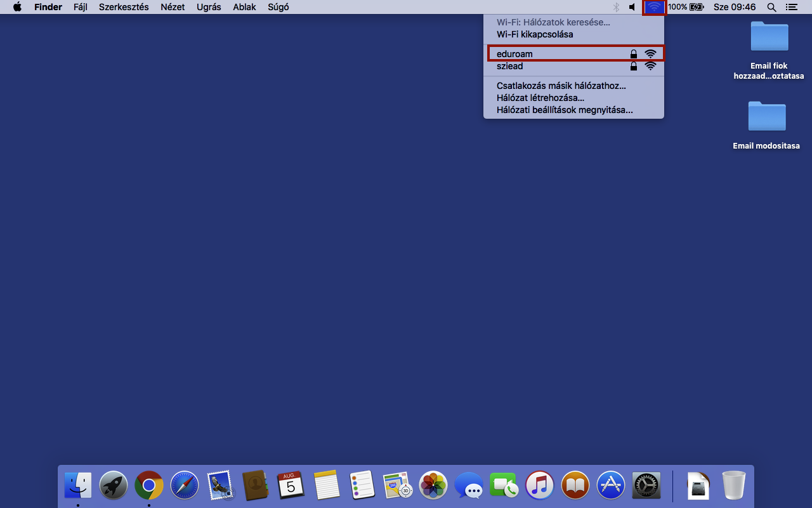The width and height of the screenshot is (812, 508).
Task: Open the Apple menu
Action: click(x=17, y=7)
